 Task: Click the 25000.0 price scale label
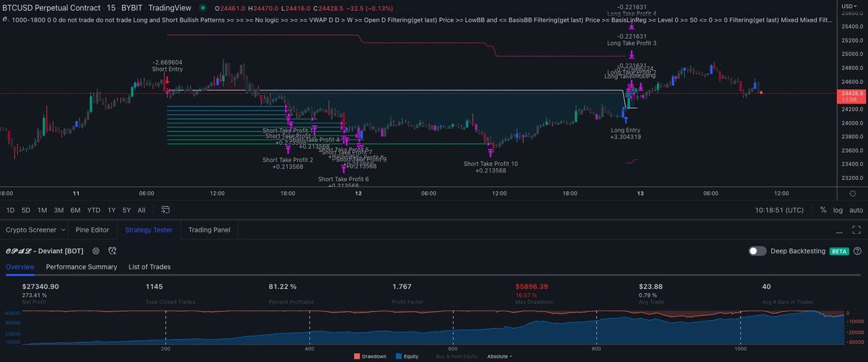854,54
